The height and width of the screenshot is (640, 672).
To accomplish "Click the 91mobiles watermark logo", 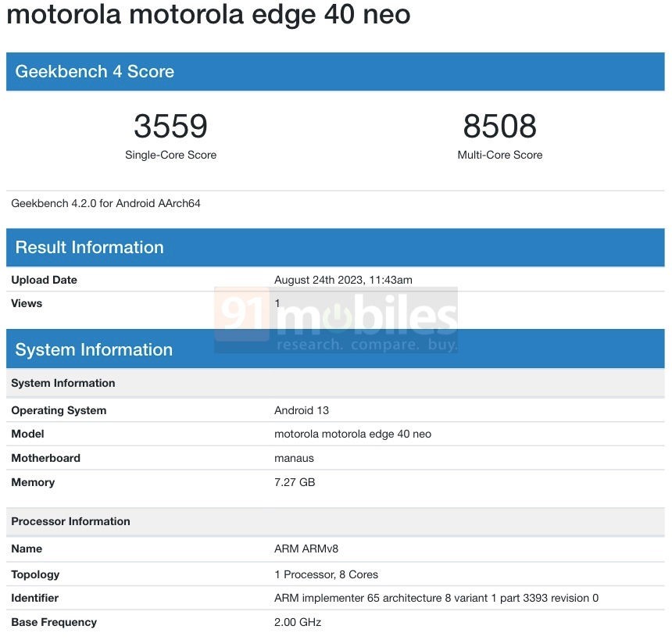I will (336, 319).
